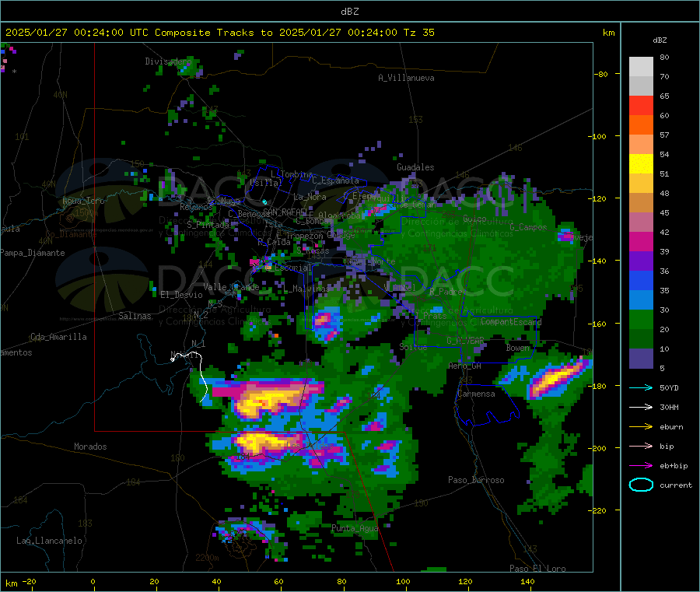Click the 'Lag.Llancanelo' place label

tap(49, 541)
